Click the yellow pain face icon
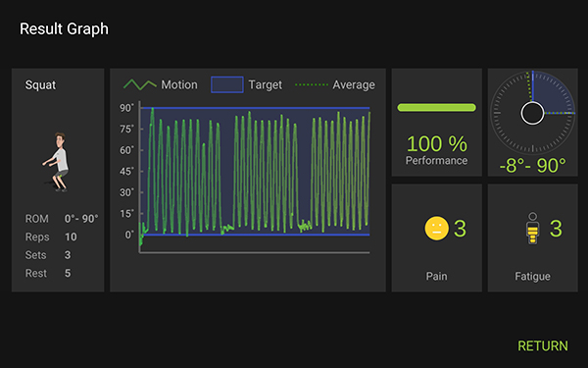Screen dimensions: 588x368 pos(436,229)
